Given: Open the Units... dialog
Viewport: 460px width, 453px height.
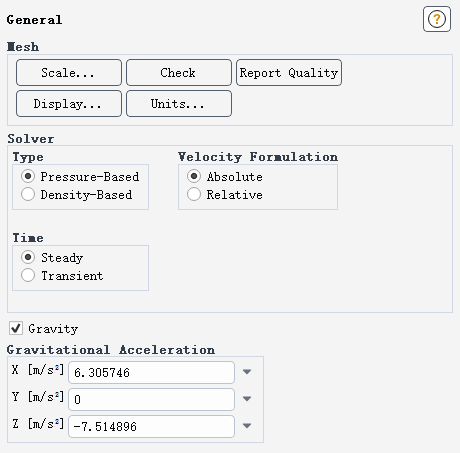Looking at the screenshot, I should click(179, 104).
